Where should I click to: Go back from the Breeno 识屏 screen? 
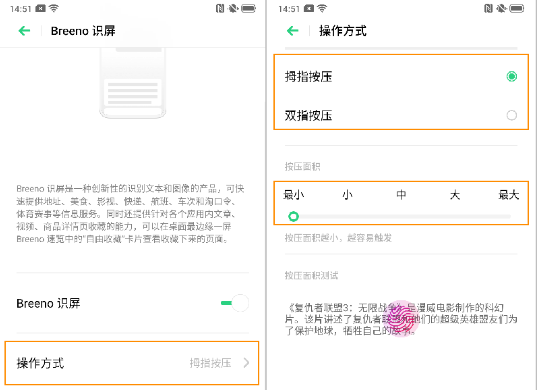24,31
